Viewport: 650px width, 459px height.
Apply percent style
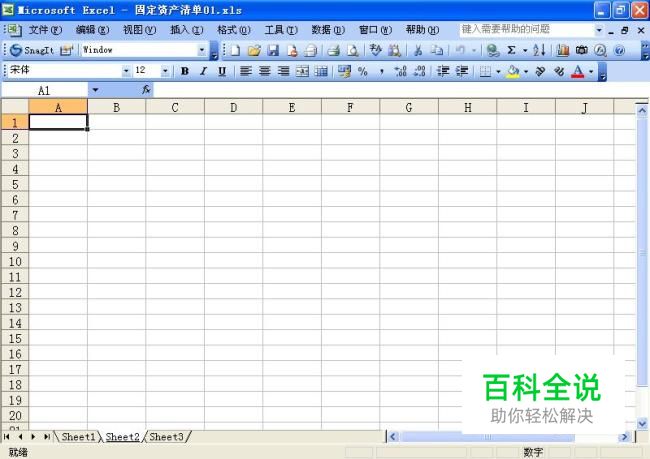pos(363,71)
